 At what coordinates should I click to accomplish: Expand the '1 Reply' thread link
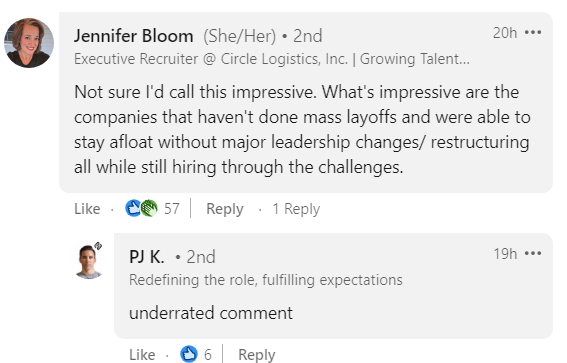click(296, 209)
